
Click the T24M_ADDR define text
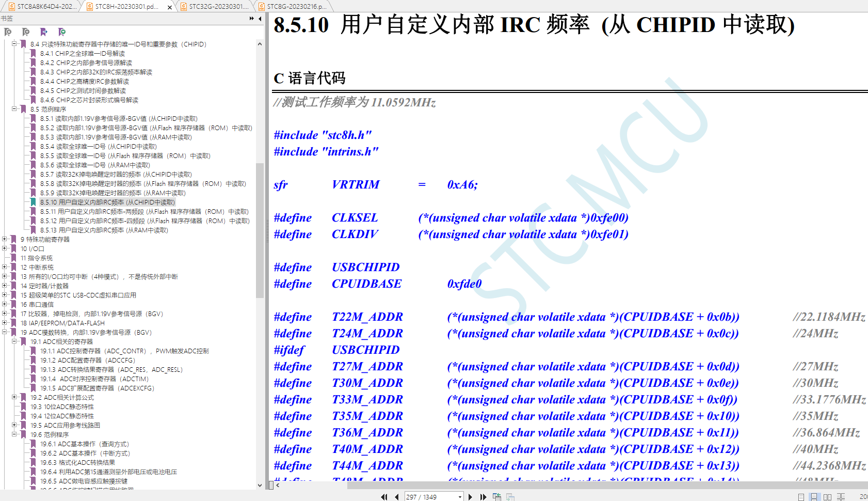click(x=367, y=334)
